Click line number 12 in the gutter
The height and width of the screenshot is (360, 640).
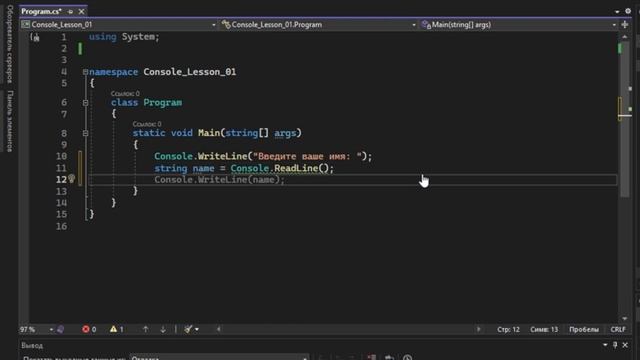[61, 180]
